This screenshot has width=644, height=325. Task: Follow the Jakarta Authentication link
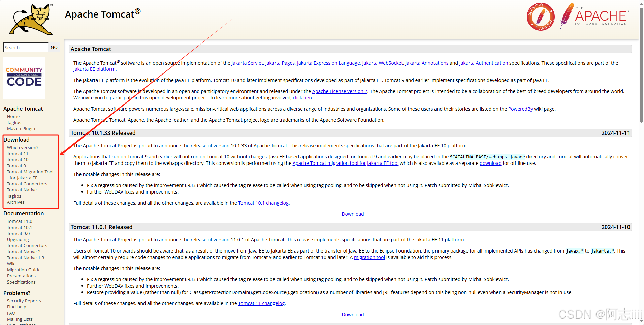484,63
